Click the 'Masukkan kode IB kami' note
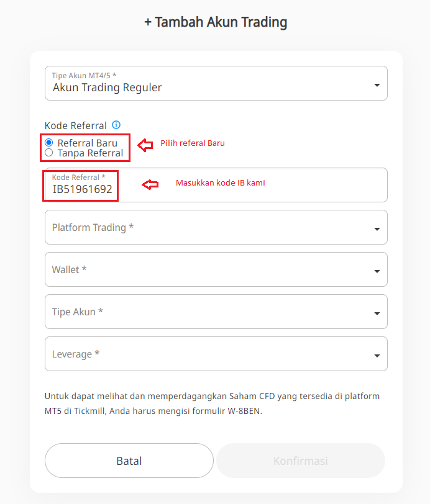 (221, 183)
